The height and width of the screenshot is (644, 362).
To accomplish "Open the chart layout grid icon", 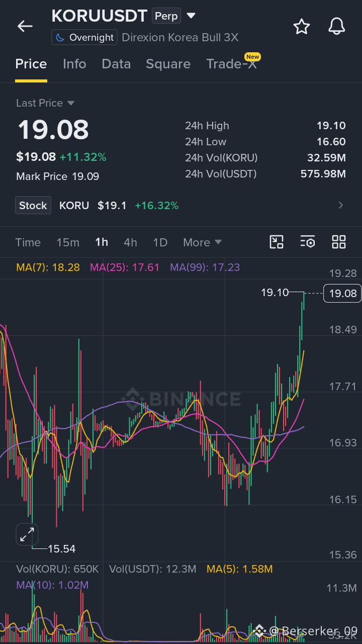I will click(x=339, y=242).
